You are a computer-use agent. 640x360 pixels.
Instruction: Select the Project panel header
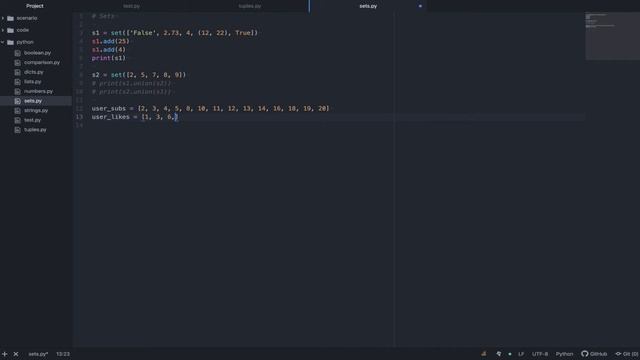(35, 6)
